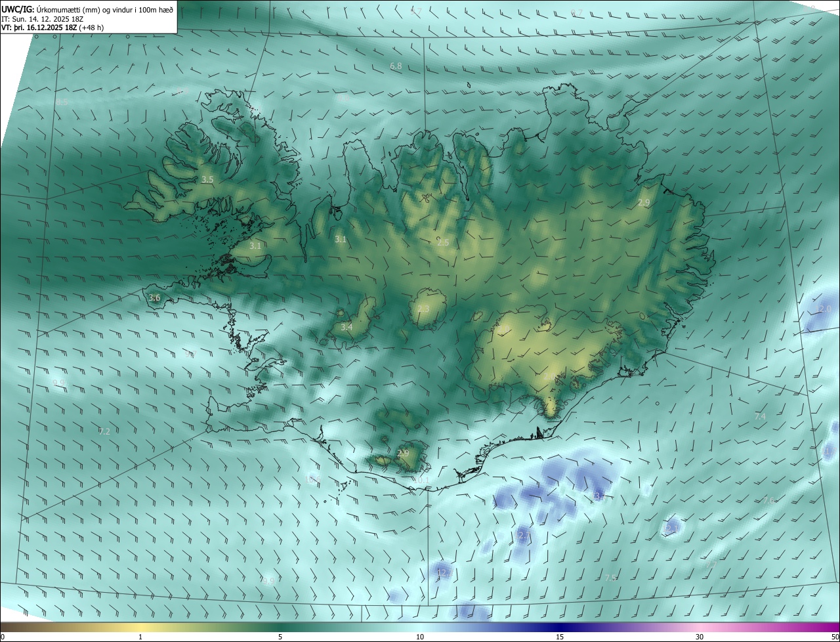Click the dark navy colorbar segment above '15'
840x642 pixels.
point(560,627)
